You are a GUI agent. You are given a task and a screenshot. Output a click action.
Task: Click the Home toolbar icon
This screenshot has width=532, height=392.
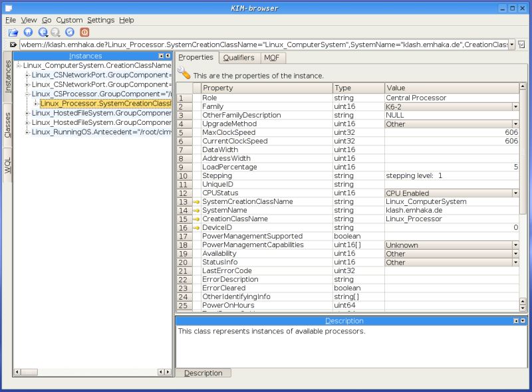[x=29, y=32]
